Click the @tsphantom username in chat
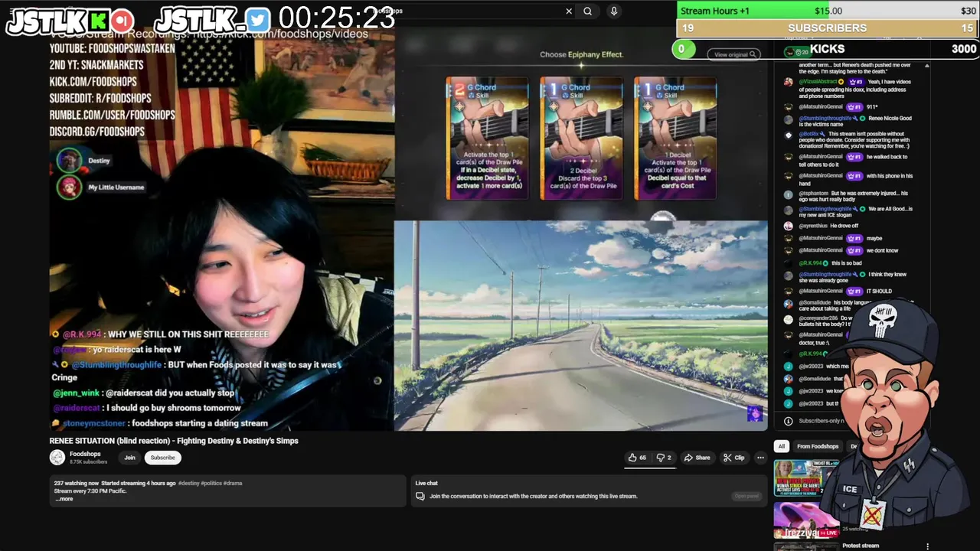This screenshot has height=551, width=980. coord(814,194)
